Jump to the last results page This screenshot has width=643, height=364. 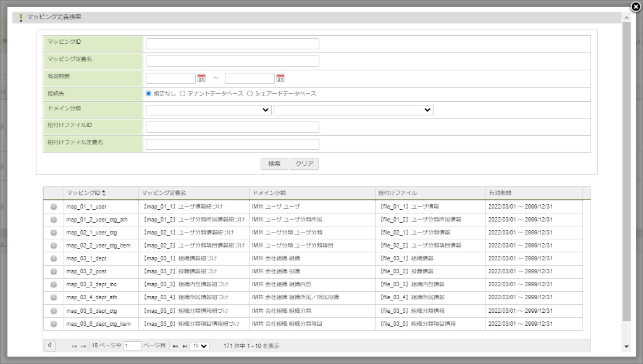click(x=185, y=347)
